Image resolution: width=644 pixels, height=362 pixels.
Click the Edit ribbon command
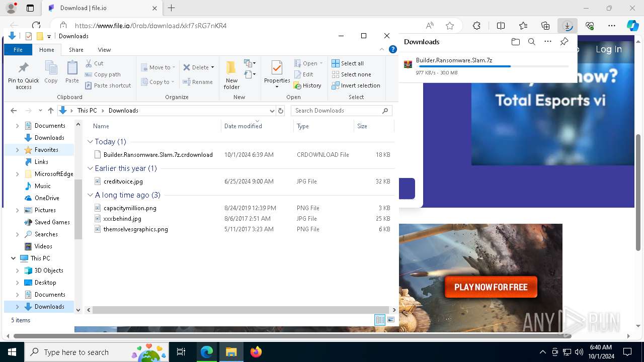click(304, 74)
